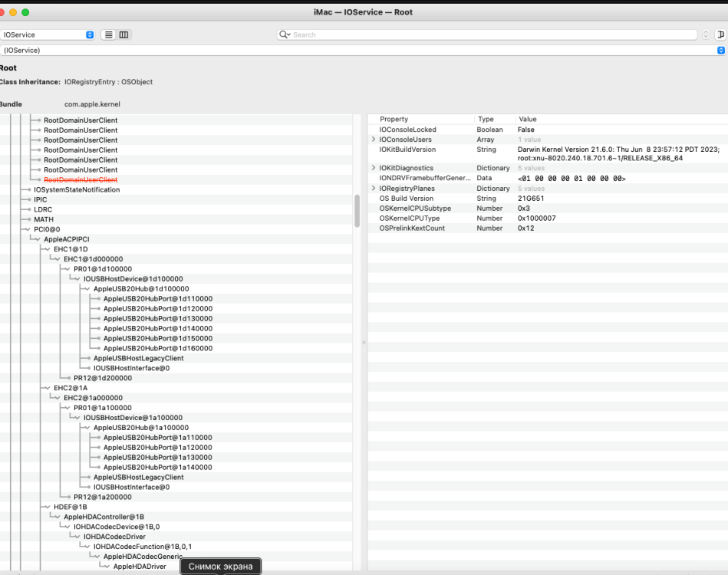This screenshot has width=728, height=575.
Task: Collapse the PCI0@0 tree node
Action: click(x=27, y=229)
